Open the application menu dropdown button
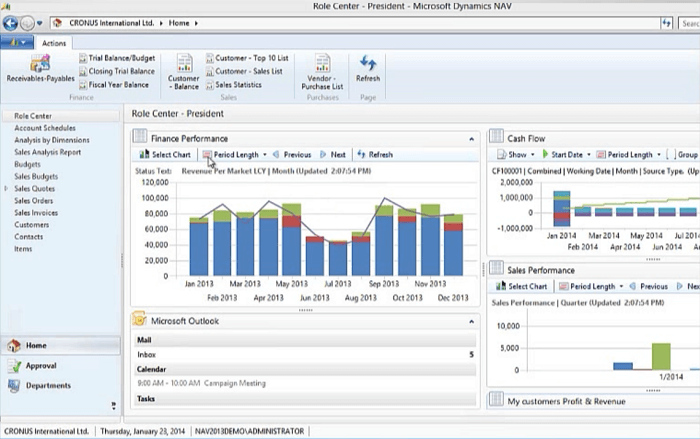Screen dimensions: 700x439 click(17, 42)
